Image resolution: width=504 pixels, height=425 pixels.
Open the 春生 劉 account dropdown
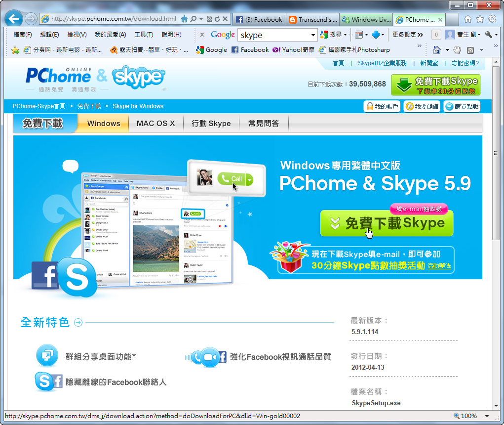coord(463,35)
